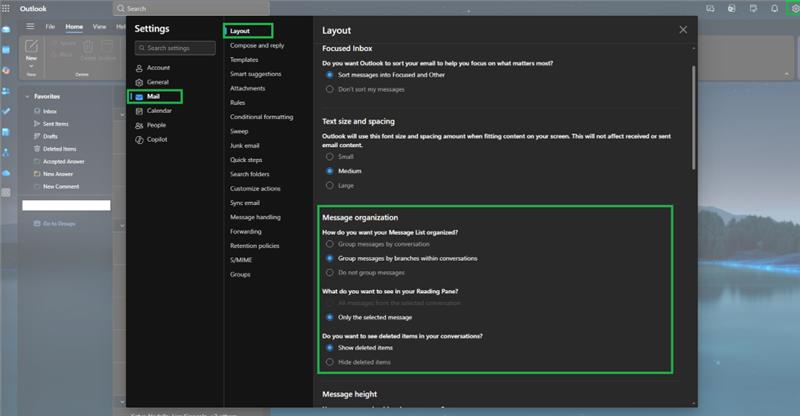
Task: Select Only the selected message option
Action: pos(330,317)
